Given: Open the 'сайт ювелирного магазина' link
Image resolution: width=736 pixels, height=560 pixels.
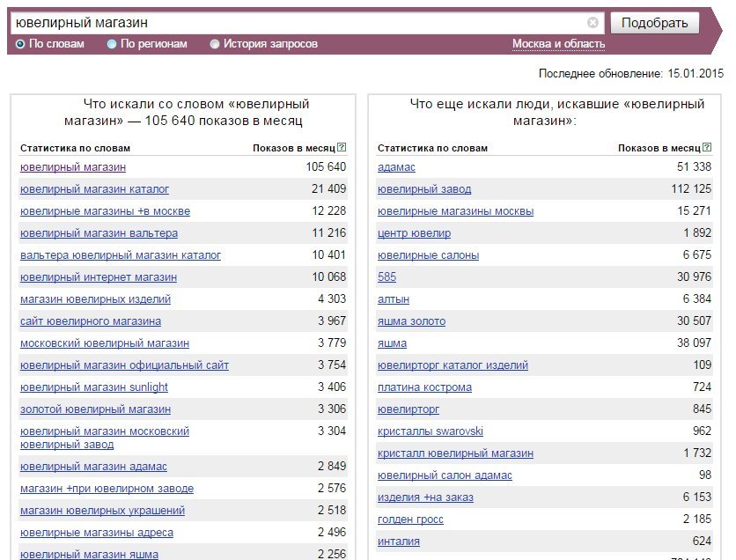Looking at the screenshot, I should click(x=91, y=321).
